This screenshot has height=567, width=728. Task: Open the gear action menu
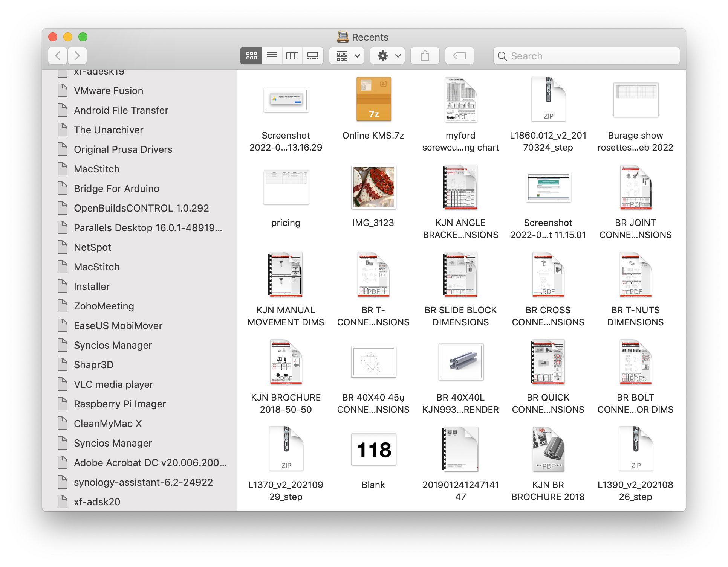tap(387, 56)
